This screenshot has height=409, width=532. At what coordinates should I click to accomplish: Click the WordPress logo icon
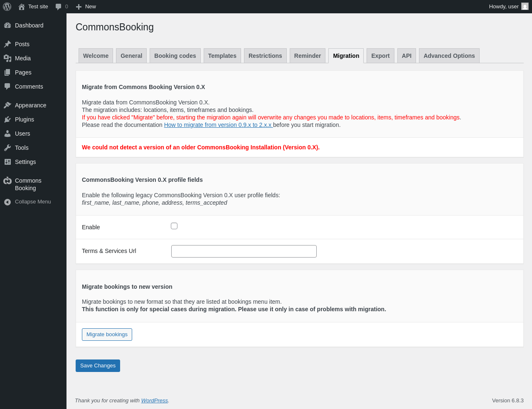point(7,7)
